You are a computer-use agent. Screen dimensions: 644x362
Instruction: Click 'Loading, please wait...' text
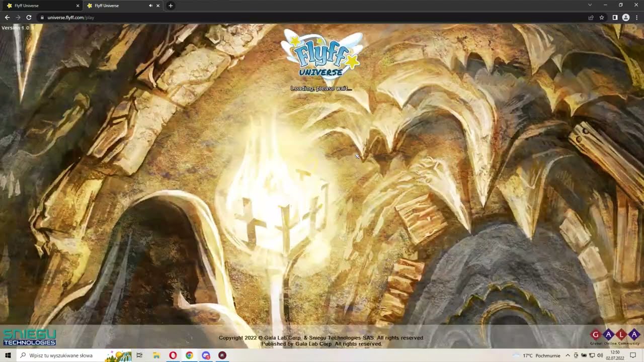click(321, 88)
